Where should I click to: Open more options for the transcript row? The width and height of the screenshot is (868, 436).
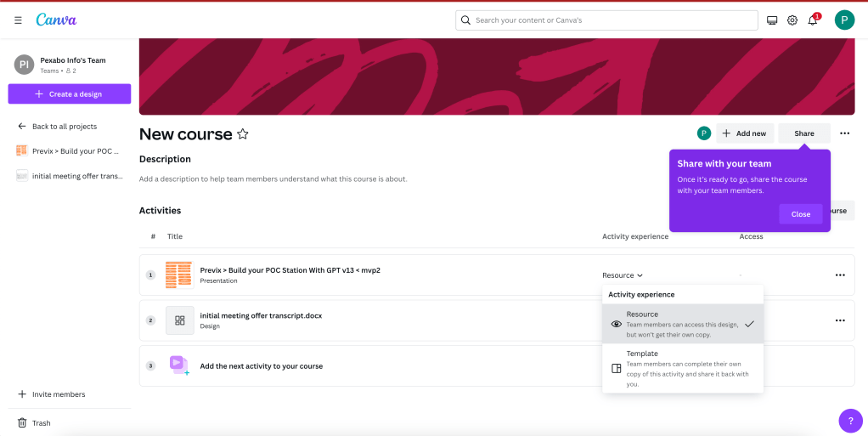[x=840, y=320]
